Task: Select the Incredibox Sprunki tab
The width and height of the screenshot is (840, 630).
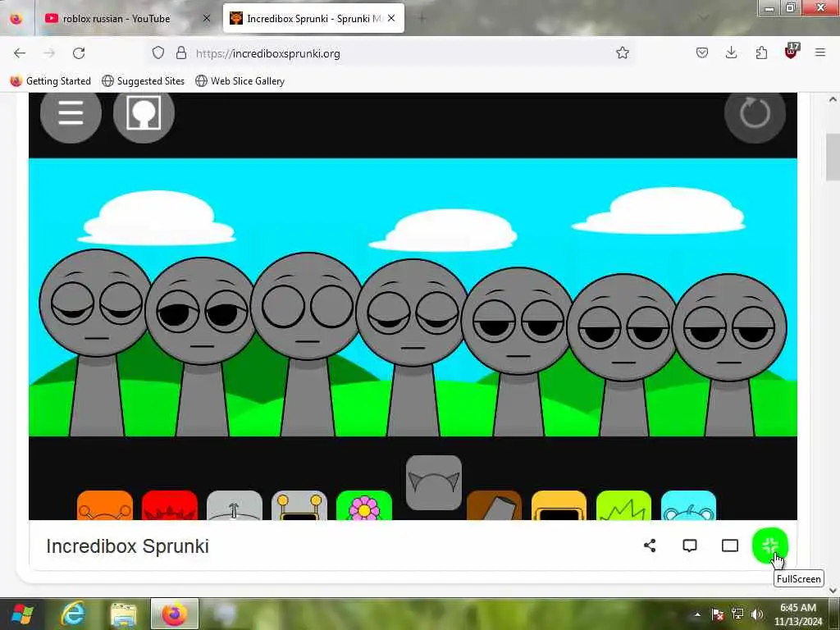Action: 313,19
